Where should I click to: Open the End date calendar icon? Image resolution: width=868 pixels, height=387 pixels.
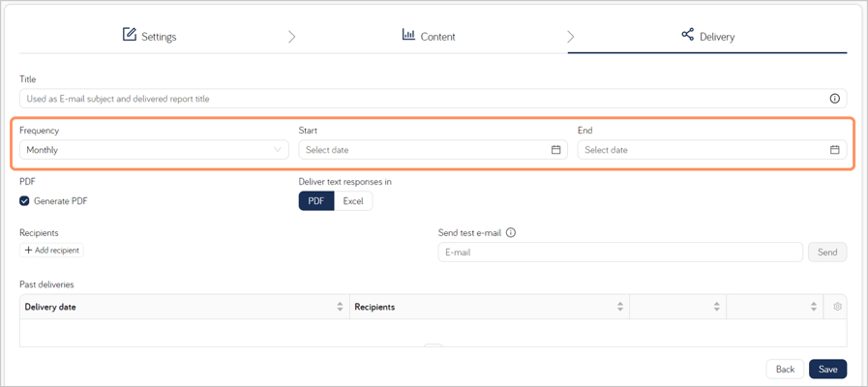click(x=835, y=150)
